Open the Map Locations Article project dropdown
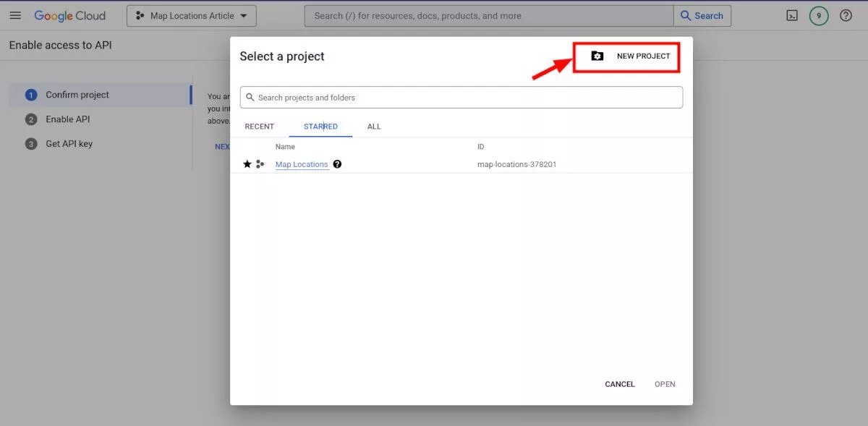Image resolution: width=868 pixels, height=426 pixels. 192,16
